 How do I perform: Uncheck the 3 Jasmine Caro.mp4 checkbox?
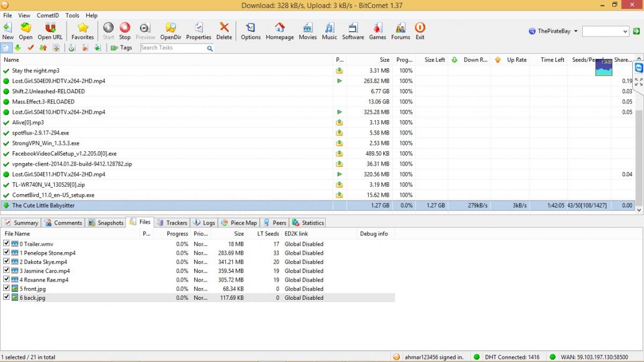coord(6,271)
